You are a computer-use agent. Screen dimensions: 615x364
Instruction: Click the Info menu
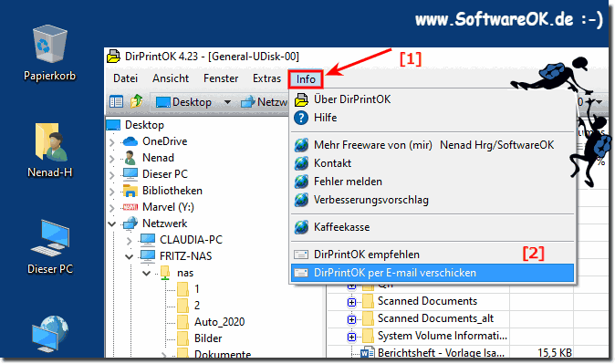(x=306, y=79)
